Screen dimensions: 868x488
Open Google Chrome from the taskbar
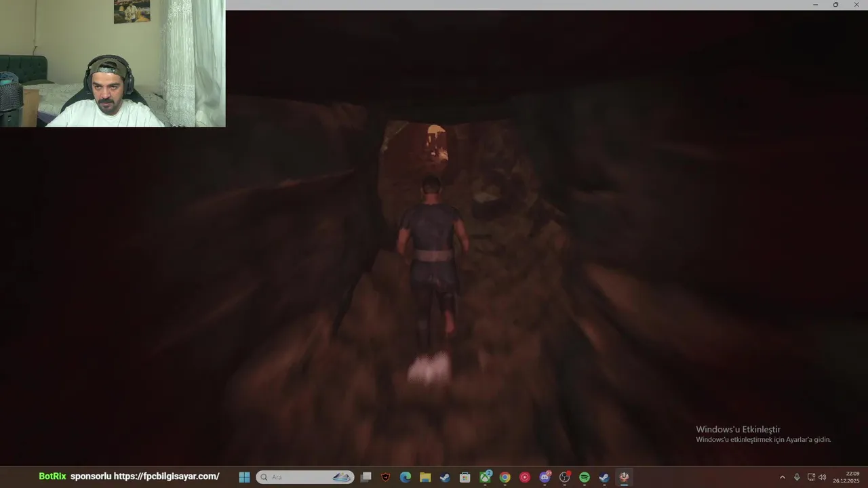(x=505, y=477)
